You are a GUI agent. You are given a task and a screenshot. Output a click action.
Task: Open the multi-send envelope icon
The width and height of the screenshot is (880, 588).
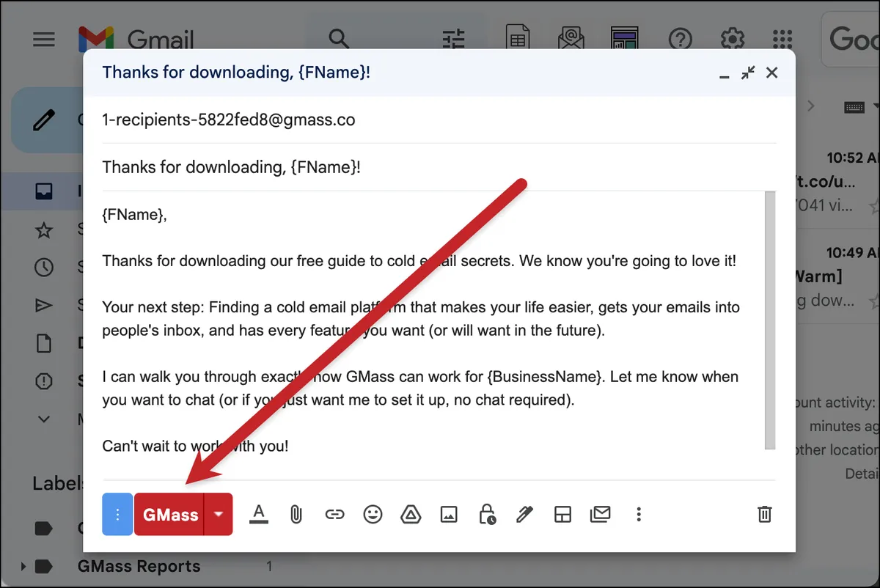601,515
